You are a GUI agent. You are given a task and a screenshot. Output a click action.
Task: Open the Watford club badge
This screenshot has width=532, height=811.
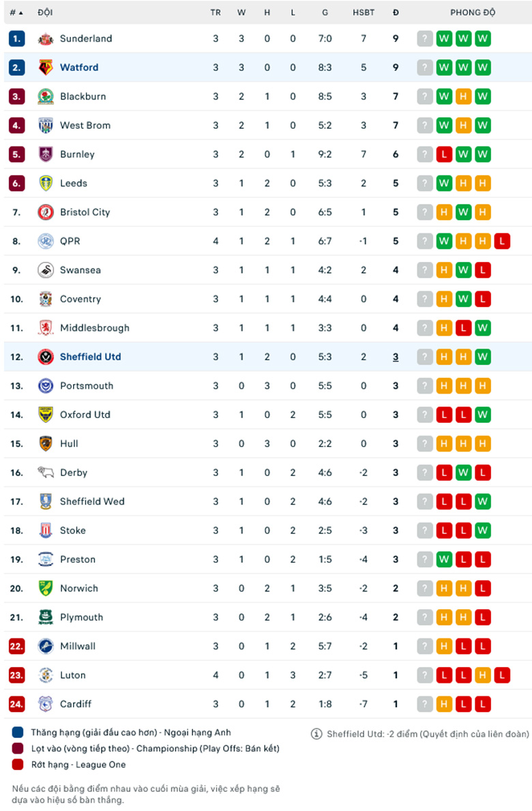[x=46, y=68]
